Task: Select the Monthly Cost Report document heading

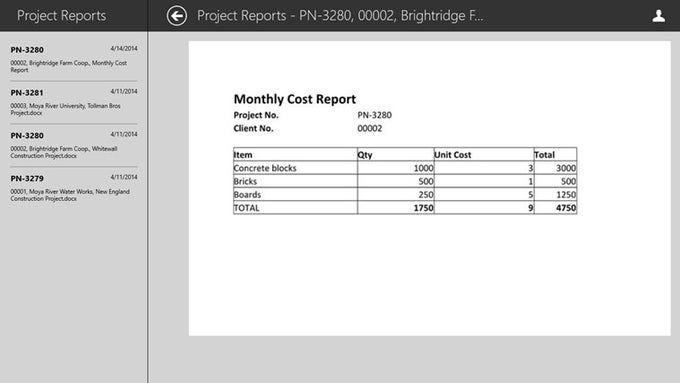Action: tap(294, 99)
